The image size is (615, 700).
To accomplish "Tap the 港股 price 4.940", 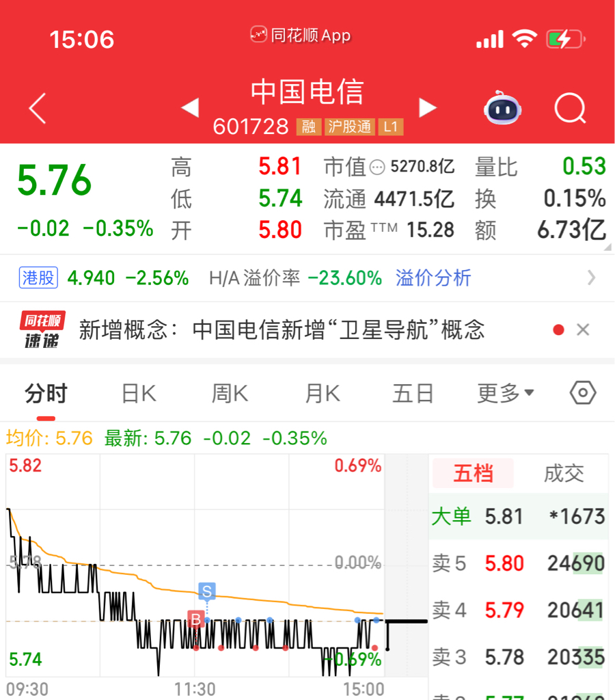I will (x=91, y=278).
